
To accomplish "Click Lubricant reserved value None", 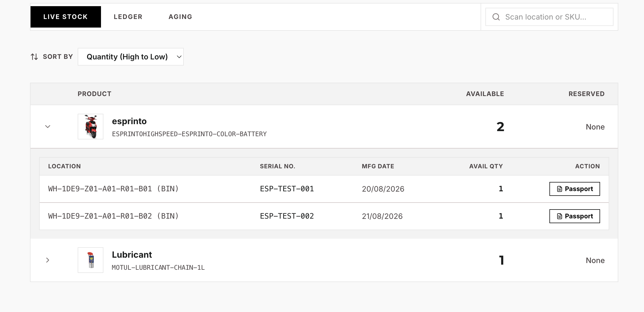I will click(595, 260).
